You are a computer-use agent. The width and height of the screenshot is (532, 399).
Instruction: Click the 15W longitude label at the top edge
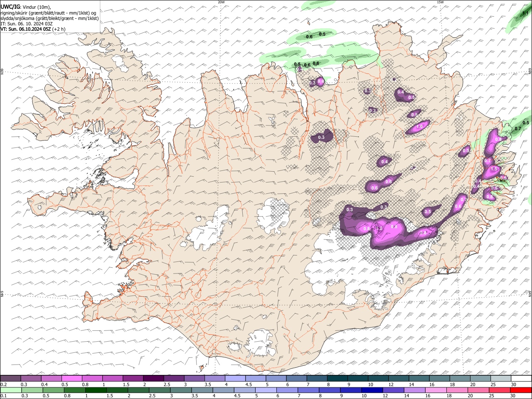(x=440, y=2)
